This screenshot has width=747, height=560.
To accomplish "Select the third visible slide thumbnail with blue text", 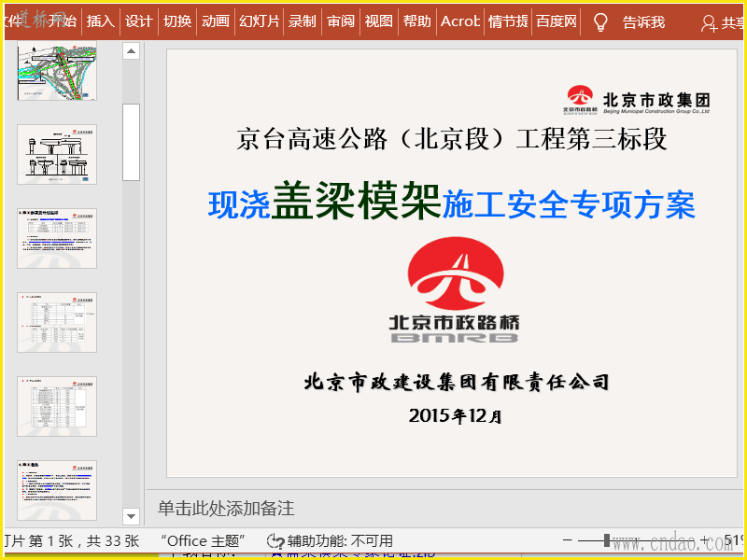I will pyautogui.click(x=57, y=238).
